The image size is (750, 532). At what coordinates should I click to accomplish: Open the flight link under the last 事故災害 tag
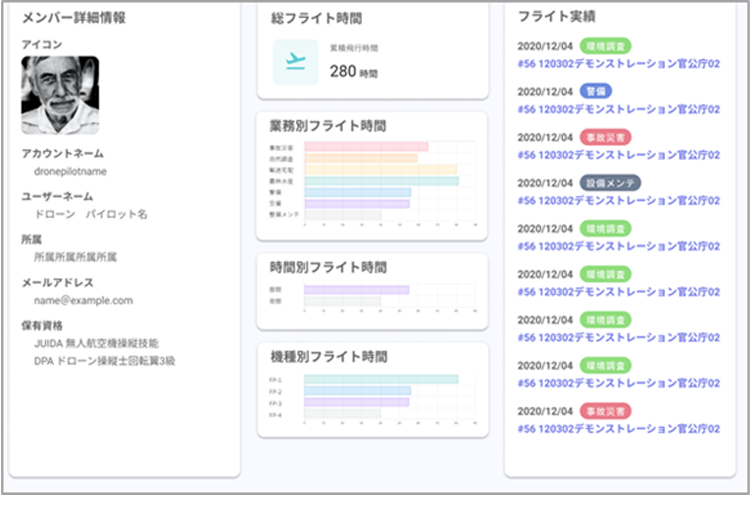[x=618, y=429]
